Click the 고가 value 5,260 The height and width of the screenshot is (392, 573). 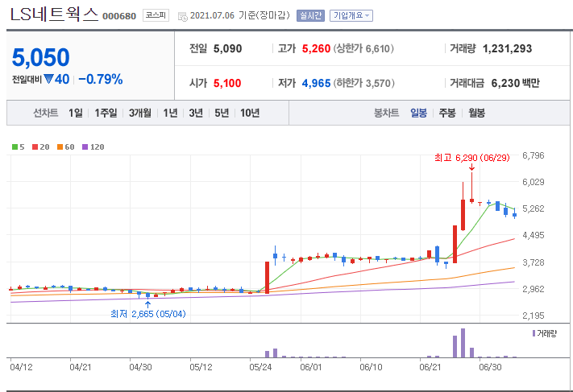coord(316,48)
